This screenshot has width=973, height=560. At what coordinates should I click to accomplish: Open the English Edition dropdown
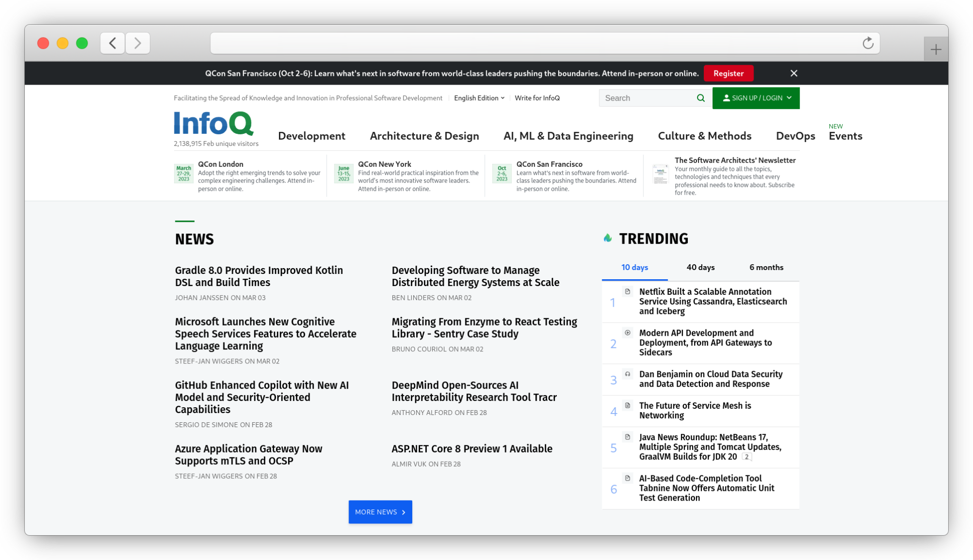point(479,98)
